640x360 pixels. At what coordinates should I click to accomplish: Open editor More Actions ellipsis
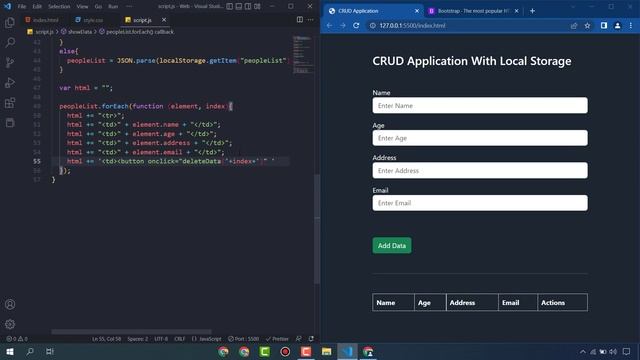311,20
